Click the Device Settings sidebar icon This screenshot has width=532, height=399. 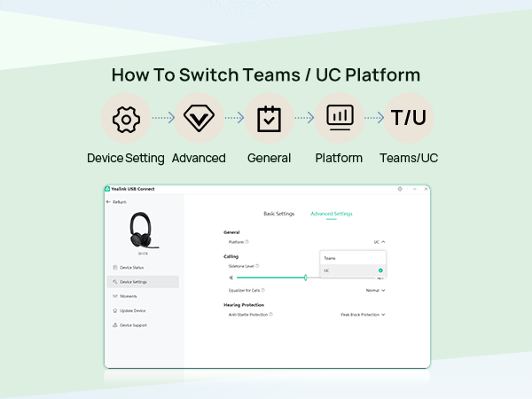click(114, 282)
